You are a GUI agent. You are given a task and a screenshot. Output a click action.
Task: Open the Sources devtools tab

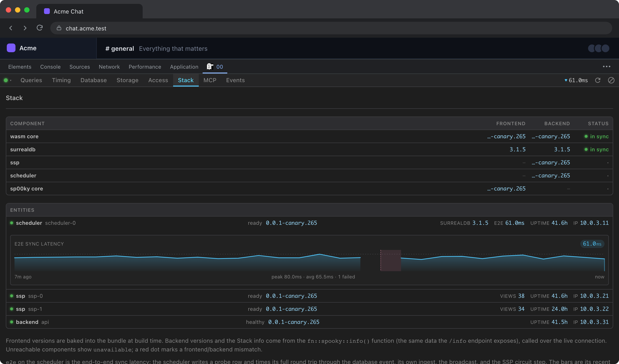[x=80, y=67]
